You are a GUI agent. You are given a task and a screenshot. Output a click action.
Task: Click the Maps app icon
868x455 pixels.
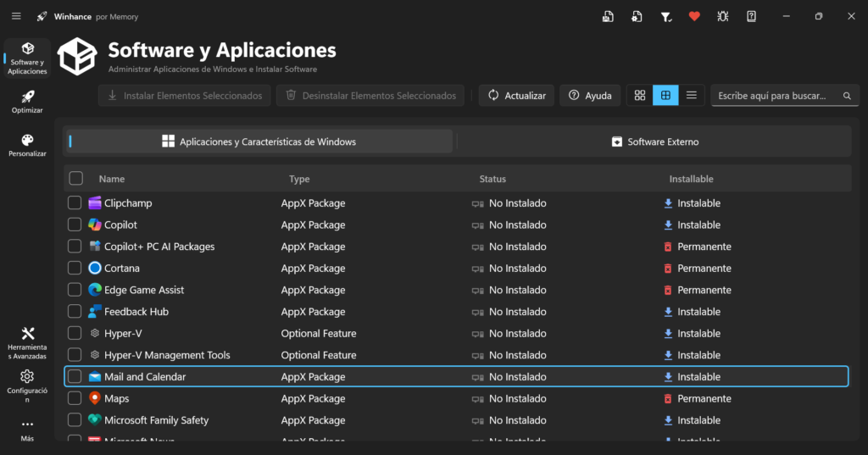tap(95, 398)
